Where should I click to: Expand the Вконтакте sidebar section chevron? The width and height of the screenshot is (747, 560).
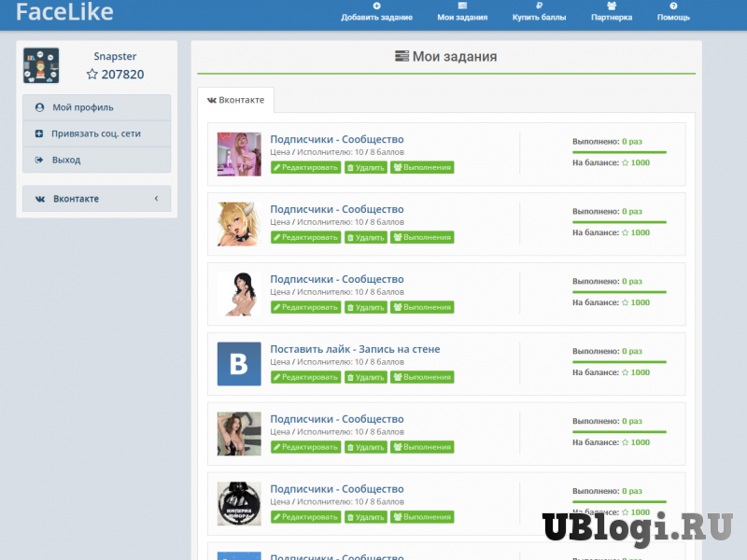pyautogui.click(x=156, y=198)
